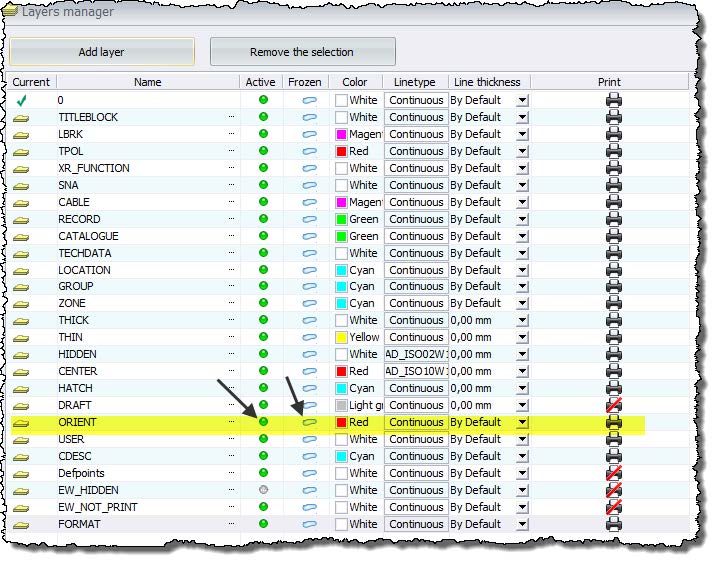
Task: Toggle Active dot for ZONE layer
Action: click(x=263, y=303)
